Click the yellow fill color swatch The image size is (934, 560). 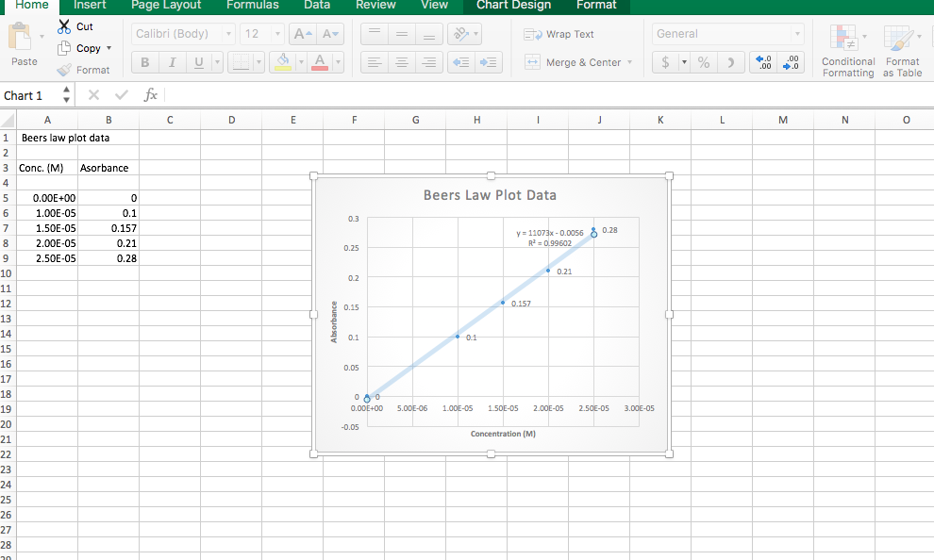click(x=282, y=63)
